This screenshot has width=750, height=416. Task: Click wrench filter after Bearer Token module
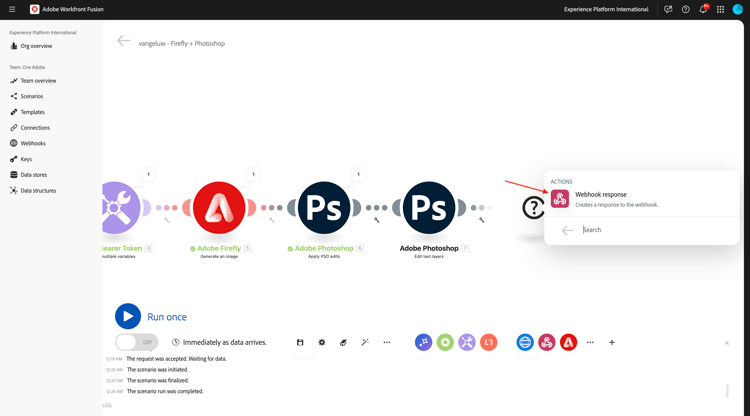166,220
